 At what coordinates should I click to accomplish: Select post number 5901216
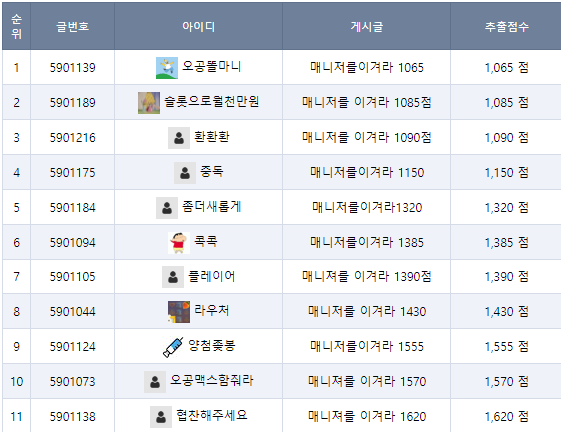pyautogui.click(x=73, y=137)
